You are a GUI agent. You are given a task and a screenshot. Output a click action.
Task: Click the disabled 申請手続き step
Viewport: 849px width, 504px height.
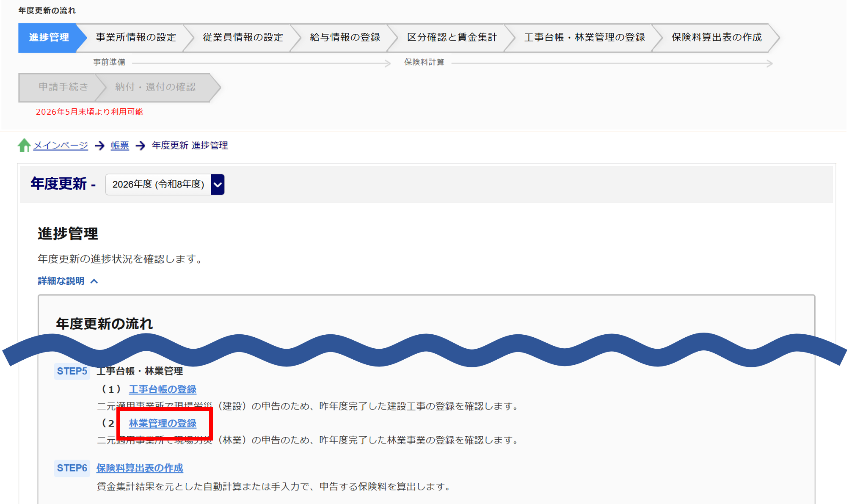(63, 87)
